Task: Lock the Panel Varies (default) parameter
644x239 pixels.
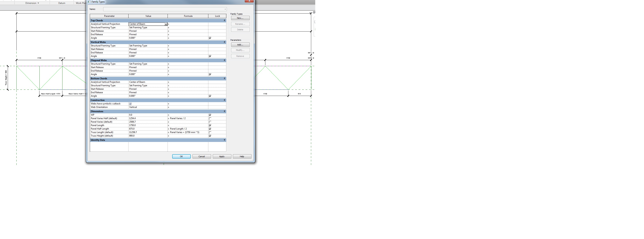Action: [x=210, y=122]
